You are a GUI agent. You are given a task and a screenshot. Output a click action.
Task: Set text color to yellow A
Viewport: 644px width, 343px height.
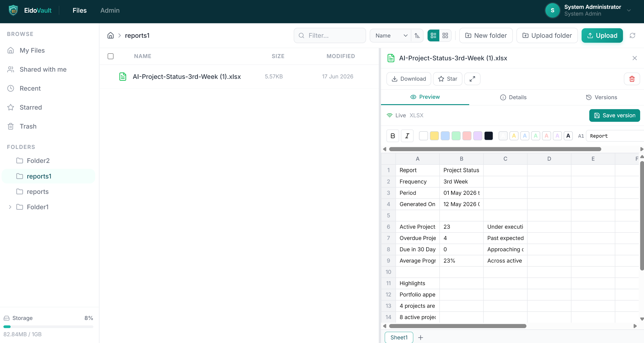click(514, 136)
